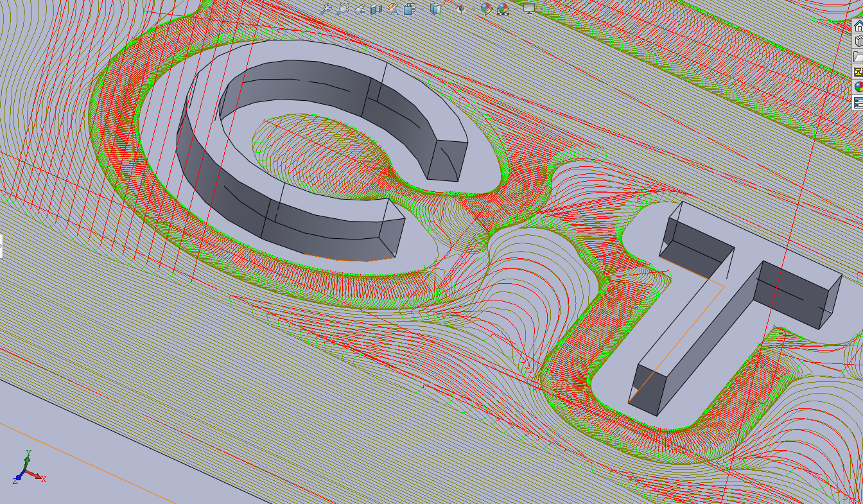Return to the Previous View

[x=360, y=8]
